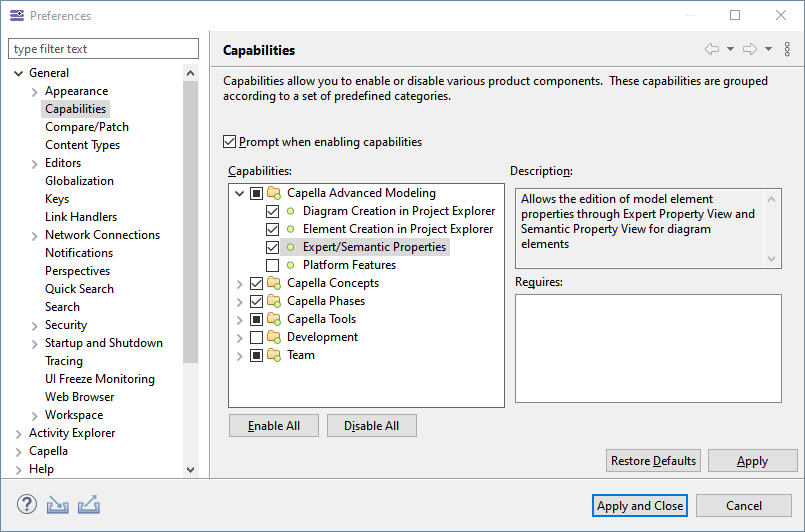Uncheck the Expert/Semantic Properties checkbox
The height and width of the screenshot is (532, 805).
coord(273,248)
